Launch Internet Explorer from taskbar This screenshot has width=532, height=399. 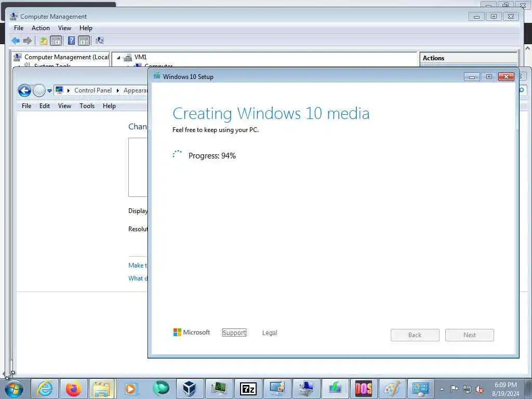45,389
